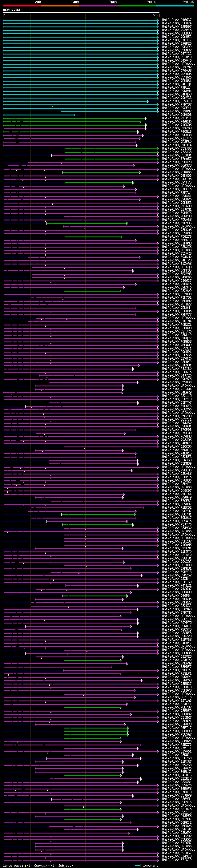This screenshot has height=868, width=197.
Task: Click label UniRef100_Q0FFB5
Action: [x=177, y=271]
